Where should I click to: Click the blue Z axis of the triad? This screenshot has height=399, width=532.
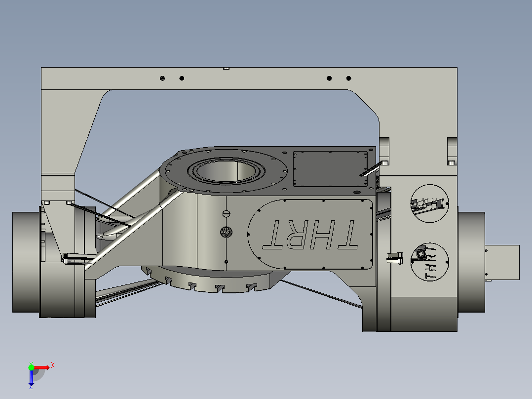(x=31, y=378)
